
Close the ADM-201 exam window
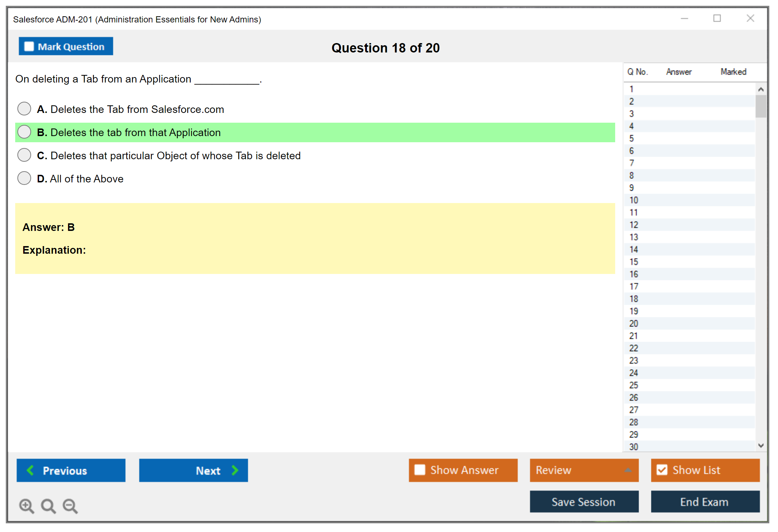(750, 18)
